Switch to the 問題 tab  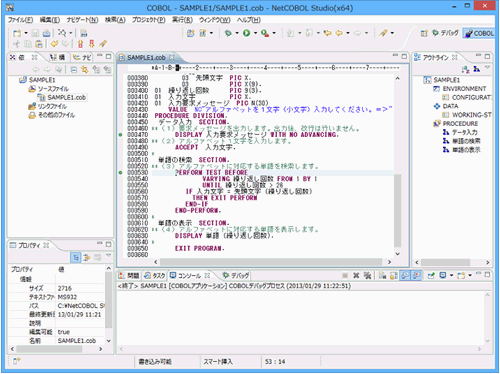coord(129,276)
